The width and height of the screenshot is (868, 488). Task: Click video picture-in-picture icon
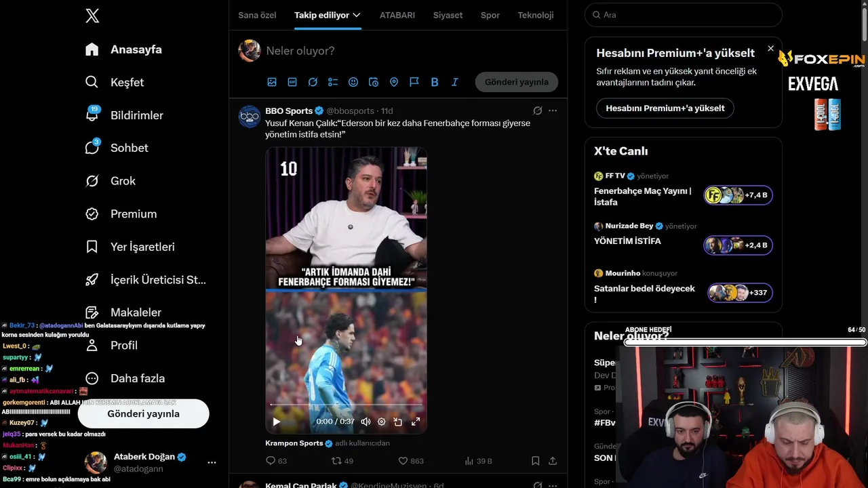tap(398, 422)
